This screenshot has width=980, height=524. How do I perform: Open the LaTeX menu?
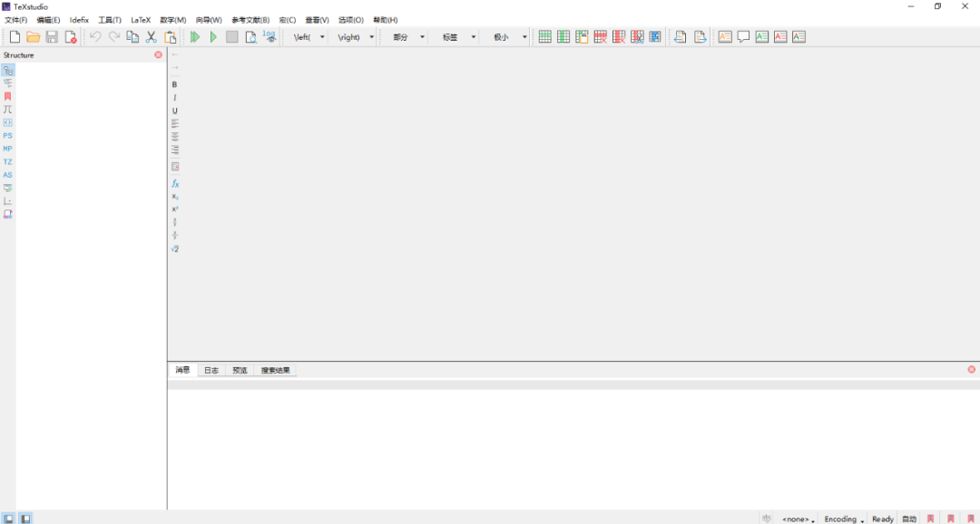(141, 20)
